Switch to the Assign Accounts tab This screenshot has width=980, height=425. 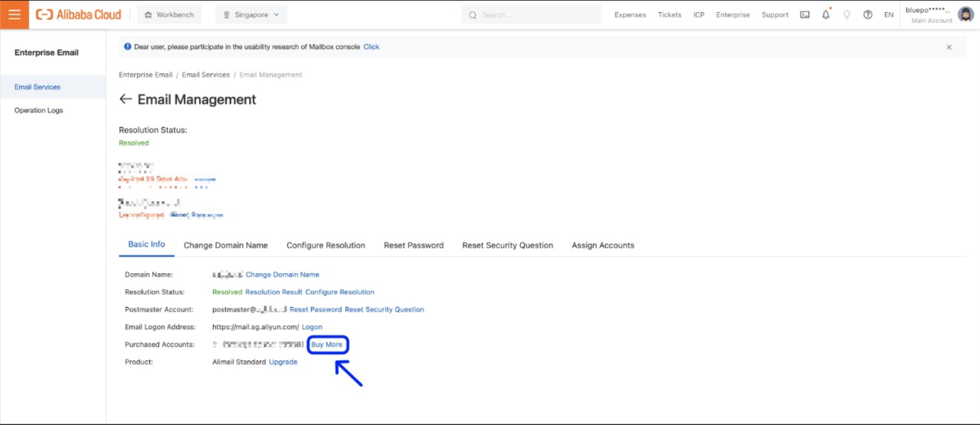[603, 245]
